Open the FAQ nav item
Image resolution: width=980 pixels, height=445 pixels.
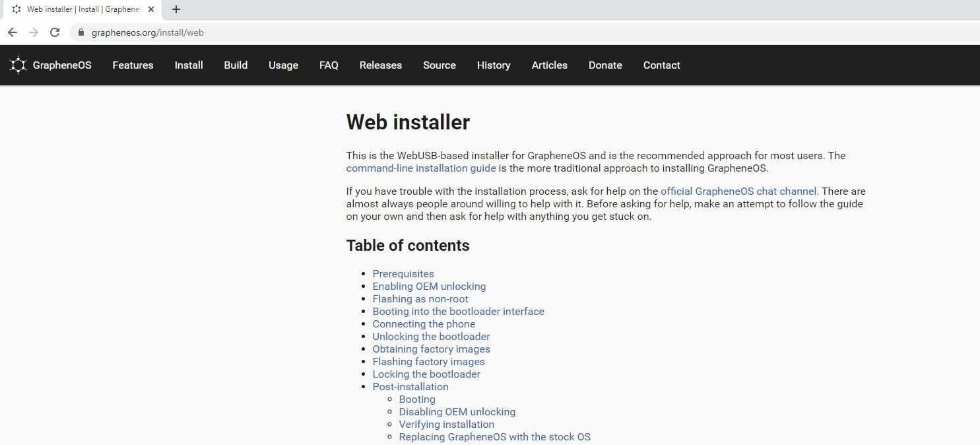pos(329,65)
